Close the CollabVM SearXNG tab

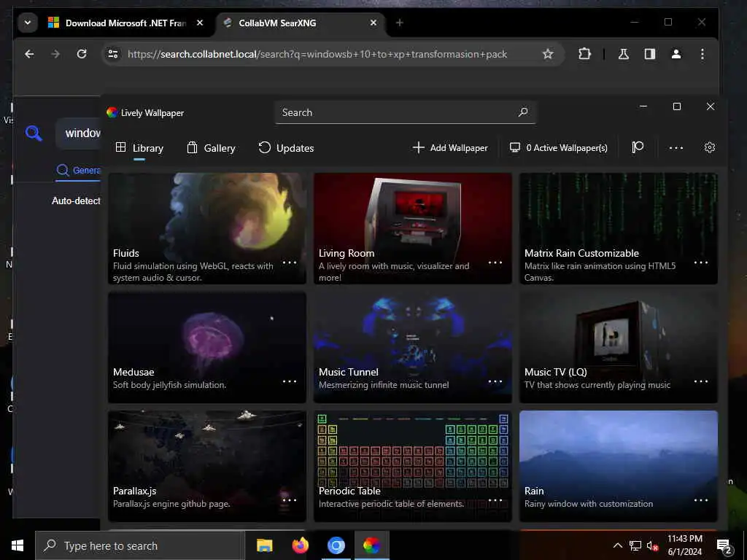(x=373, y=23)
